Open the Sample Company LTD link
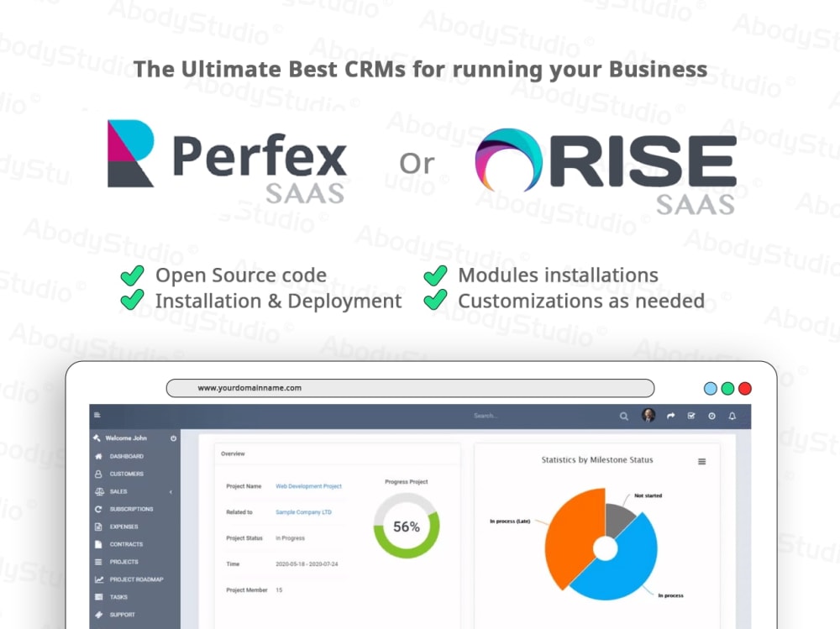 (x=303, y=512)
